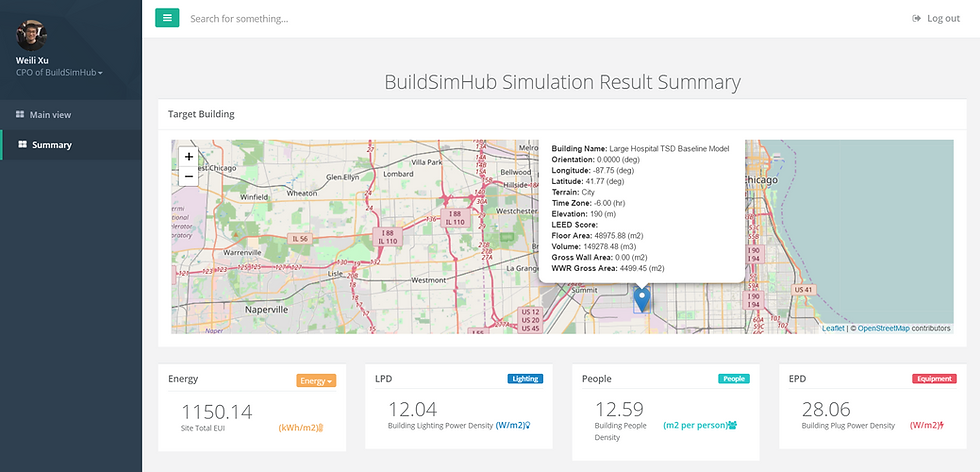The width and height of the screenshot is (980, 472).
Task: Click the 'Site Total EUI' label
Action: (x=203, y=428)
